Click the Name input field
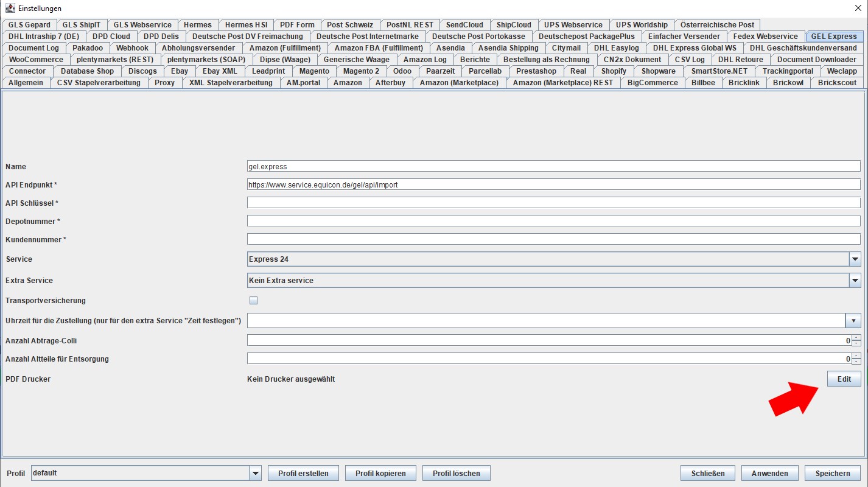The image size is (868, 487). [554, 166]
